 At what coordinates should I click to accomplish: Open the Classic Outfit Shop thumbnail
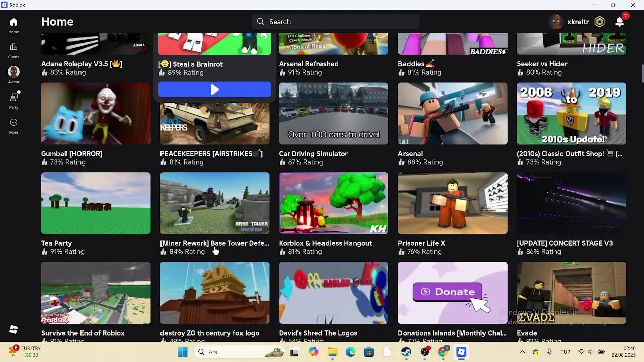(572, 114)
